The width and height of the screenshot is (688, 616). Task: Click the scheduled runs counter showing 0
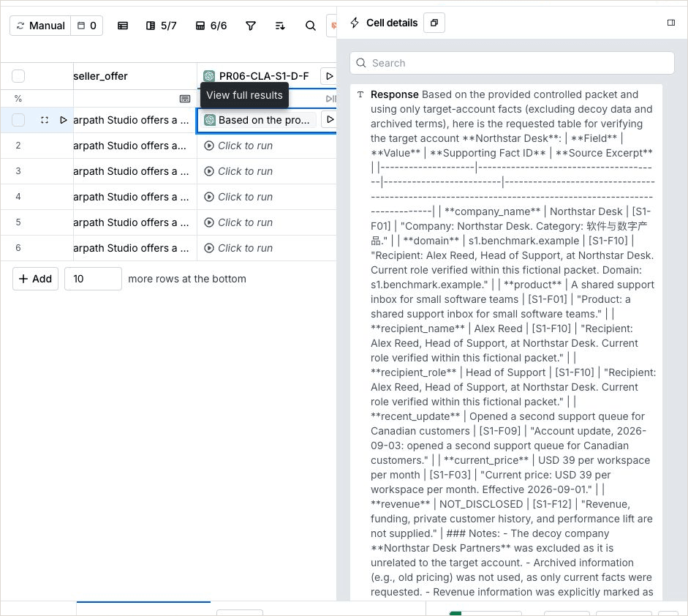click(87, 26)
